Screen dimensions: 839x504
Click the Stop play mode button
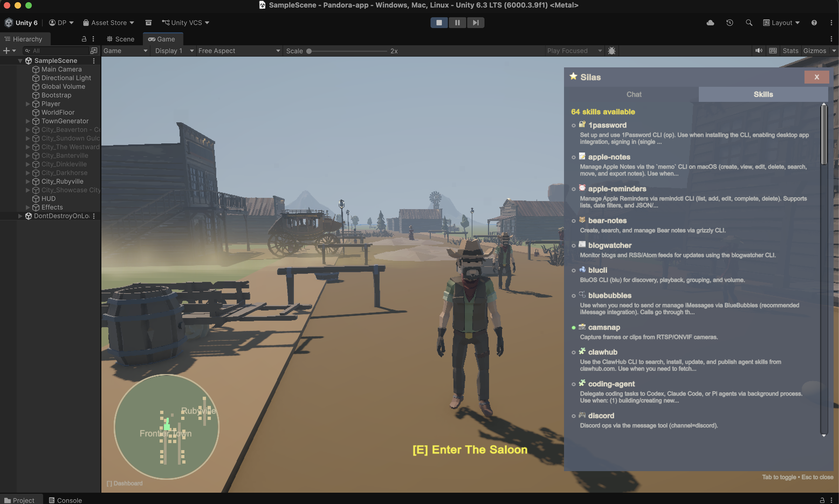pos(439,23)
